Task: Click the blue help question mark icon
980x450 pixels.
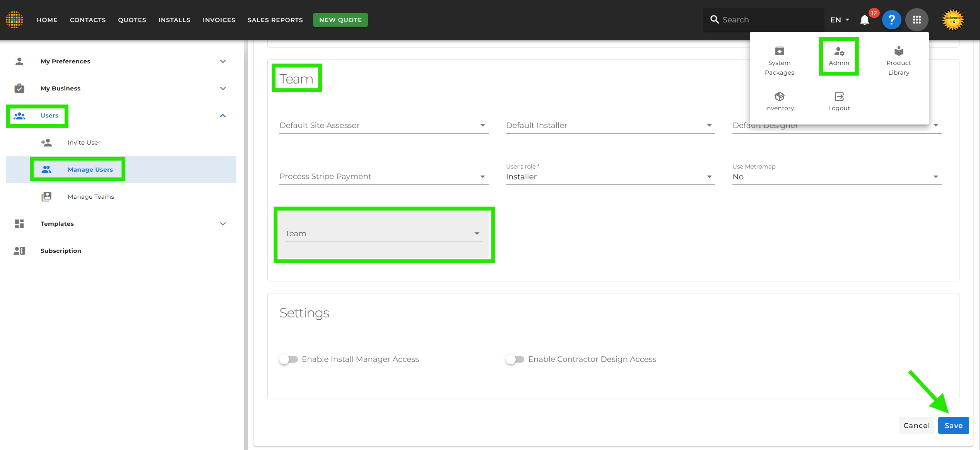Action: pos(891,20)
